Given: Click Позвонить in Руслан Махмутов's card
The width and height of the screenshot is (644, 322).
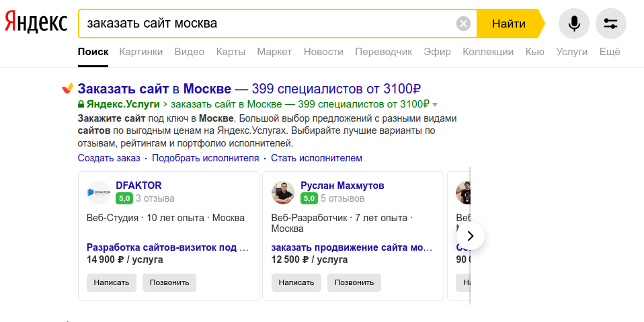Looking at the screenshot, I should (x=354, y=282).
